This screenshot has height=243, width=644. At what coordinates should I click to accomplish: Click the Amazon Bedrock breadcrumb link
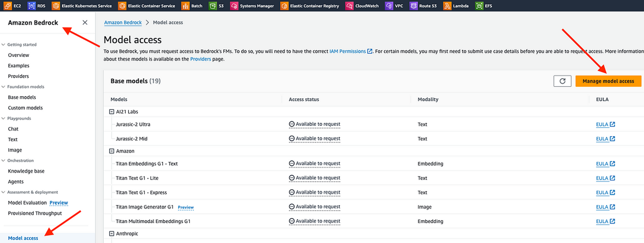[x=123, y=22]
